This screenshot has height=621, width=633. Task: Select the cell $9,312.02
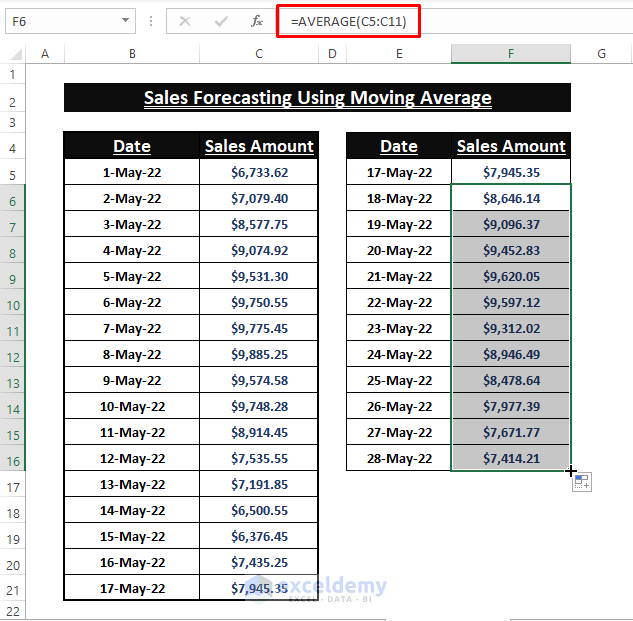pos(511,328)
